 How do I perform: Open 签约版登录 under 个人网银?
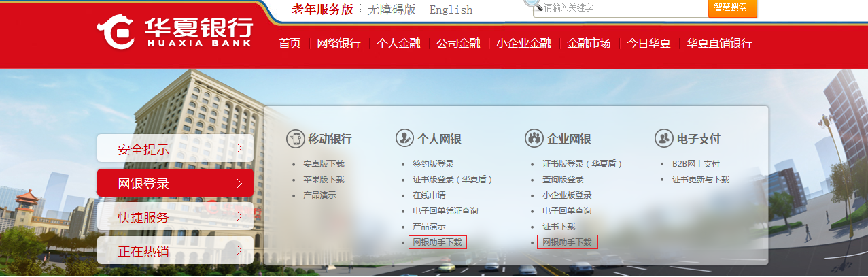[433, 164]
